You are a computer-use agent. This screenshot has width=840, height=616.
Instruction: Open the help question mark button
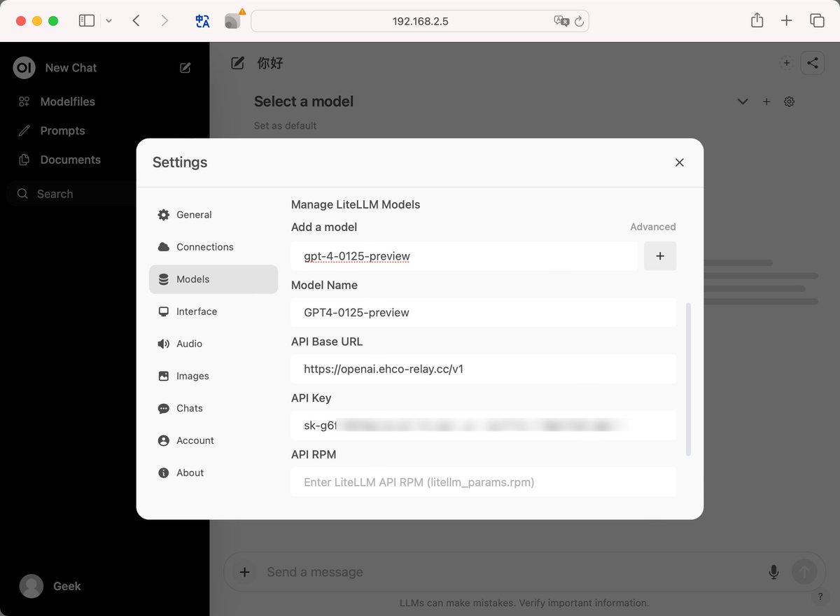pos(820,596)
